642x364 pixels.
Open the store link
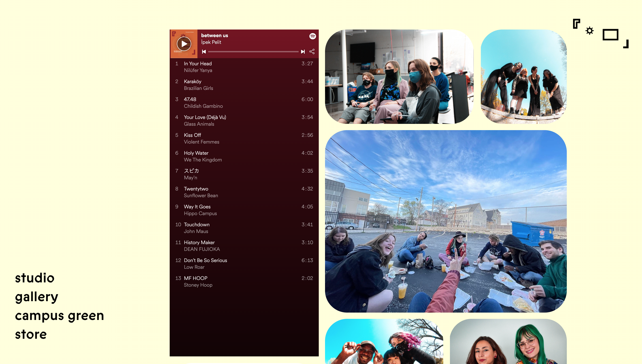click(x=31, y=334)
